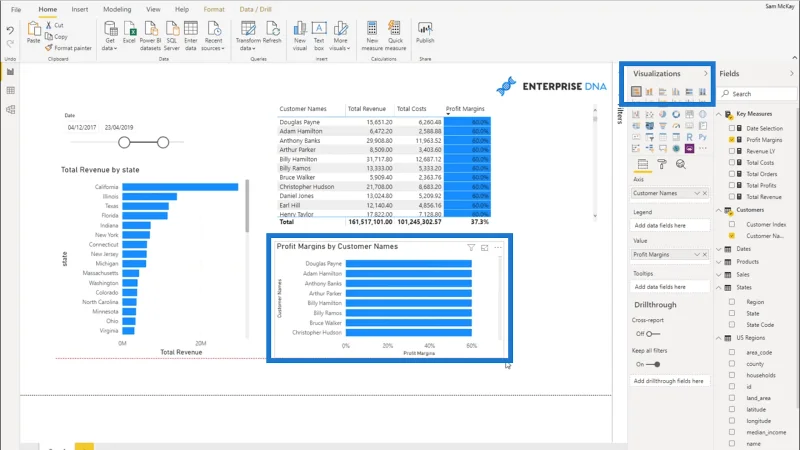Select the stacked bar chart visualization
Screen dimensions: 800x450
(x=636, y=92)
